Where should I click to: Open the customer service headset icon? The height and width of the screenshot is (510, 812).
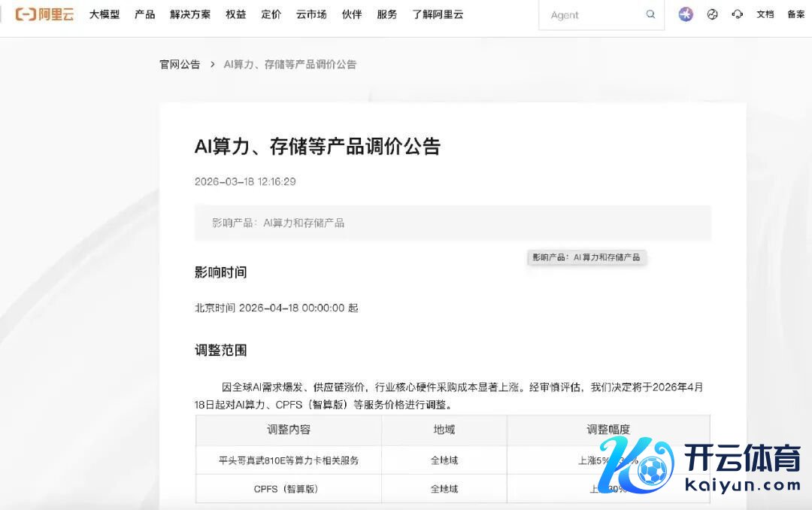click(x=738, y=14)
